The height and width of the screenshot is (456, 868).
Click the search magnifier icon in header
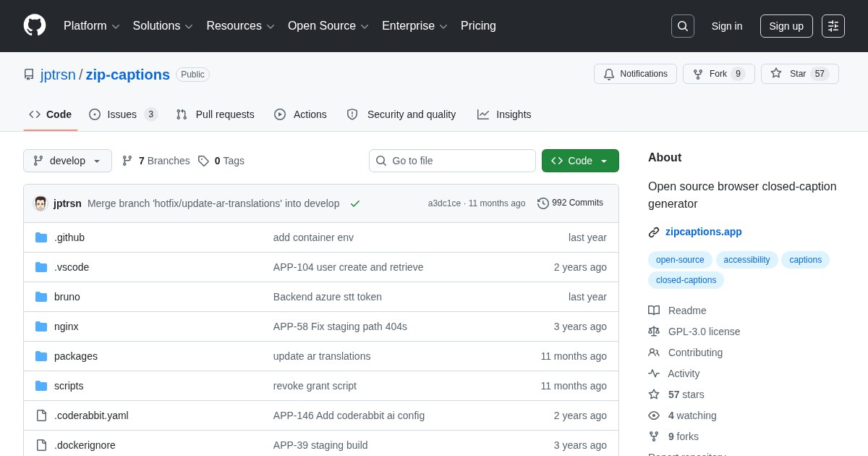point(682,26)
